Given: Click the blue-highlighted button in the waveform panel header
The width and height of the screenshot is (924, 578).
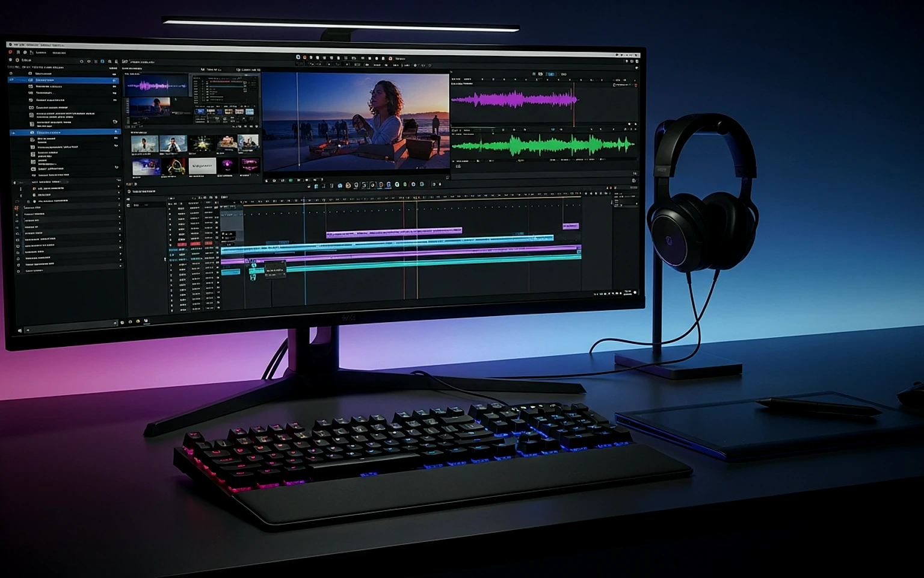Looking at the screenshot, I should tap(550, 74).
